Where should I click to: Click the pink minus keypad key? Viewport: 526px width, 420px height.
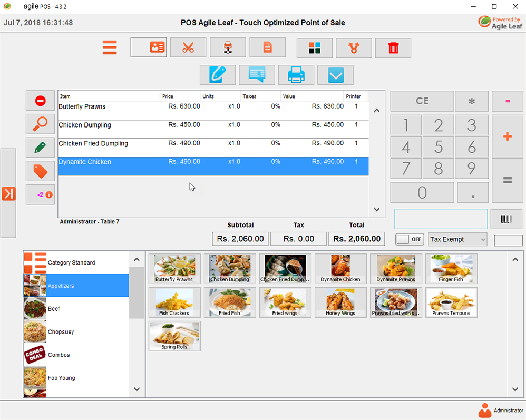click(x=508, y=101)
